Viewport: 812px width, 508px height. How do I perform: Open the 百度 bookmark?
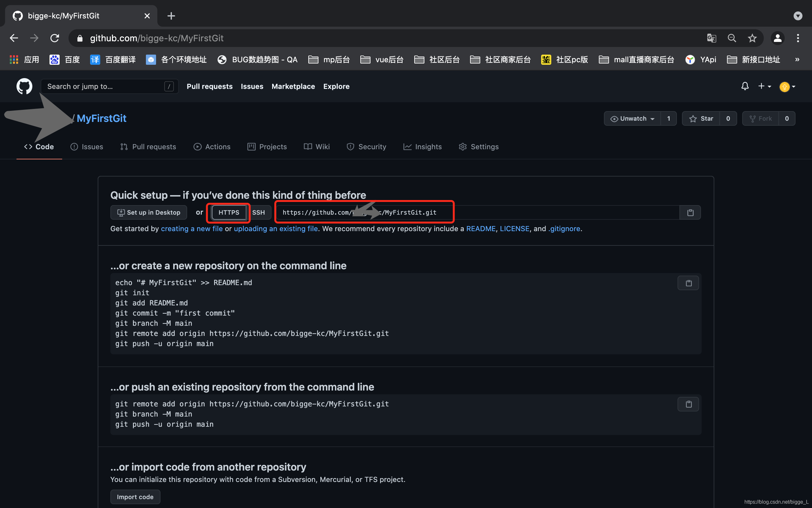point(65,59)
